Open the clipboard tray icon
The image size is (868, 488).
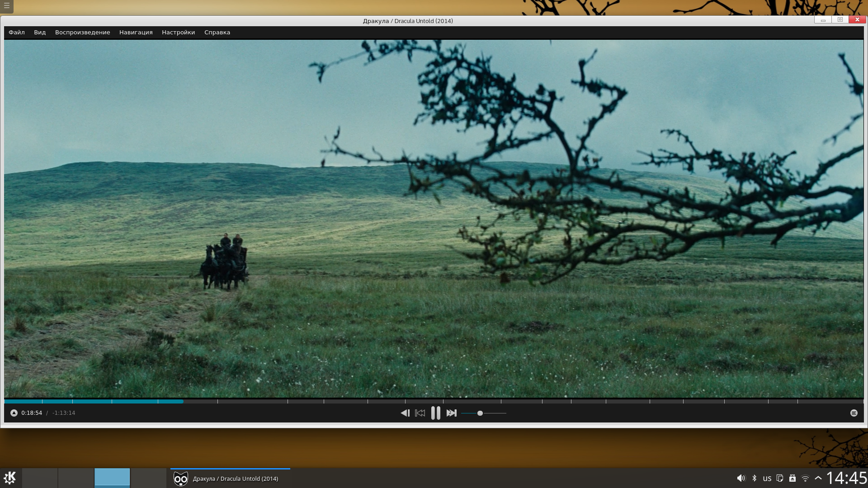coord(780,478)
